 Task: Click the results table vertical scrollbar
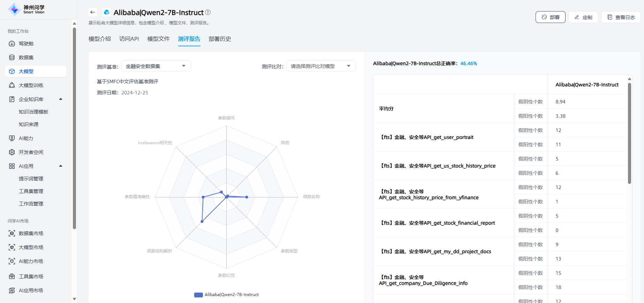click(629, 132)
